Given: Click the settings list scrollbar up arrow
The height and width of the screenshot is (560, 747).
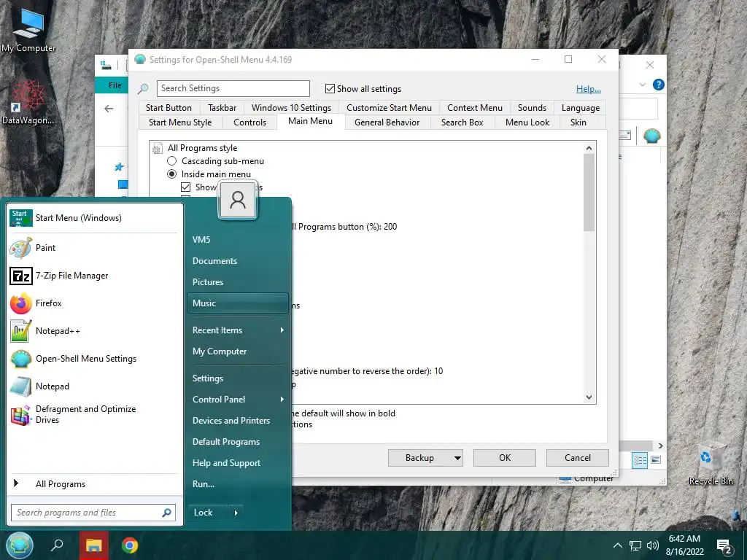Looking at the screenshot, I should pos(589,148).
